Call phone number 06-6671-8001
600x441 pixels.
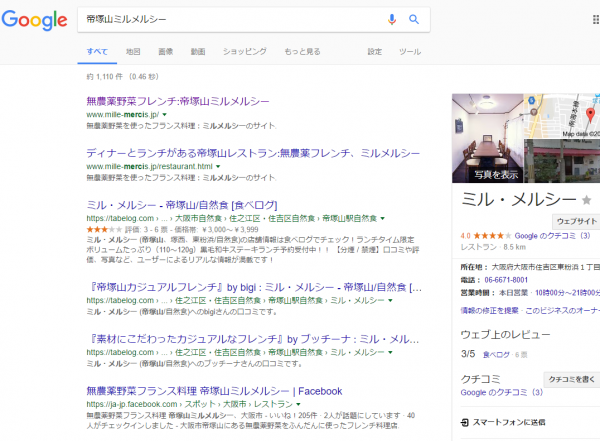pos(506,280)
